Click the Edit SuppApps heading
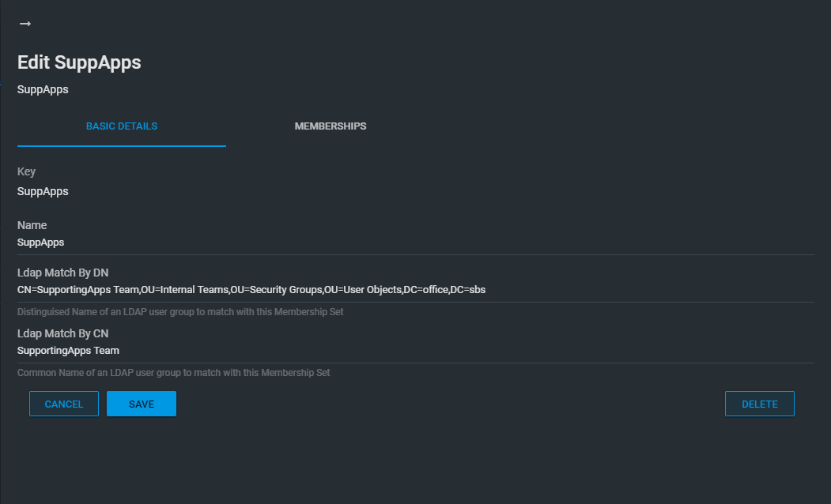This screenshot has width=831, height=504. [79, 63]
